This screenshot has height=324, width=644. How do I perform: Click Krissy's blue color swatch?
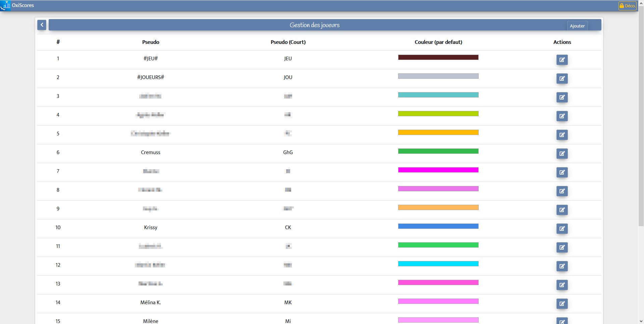click(x=438, y=226)
